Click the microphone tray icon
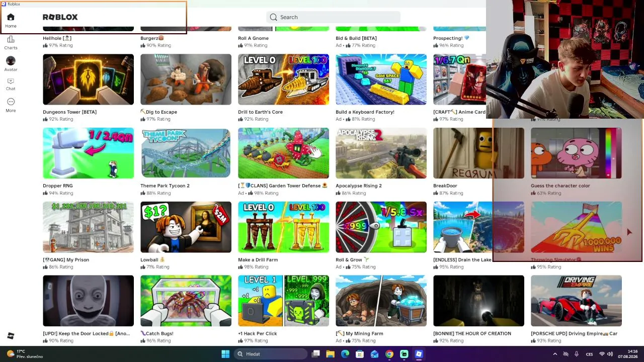 [x=577, y=354]
